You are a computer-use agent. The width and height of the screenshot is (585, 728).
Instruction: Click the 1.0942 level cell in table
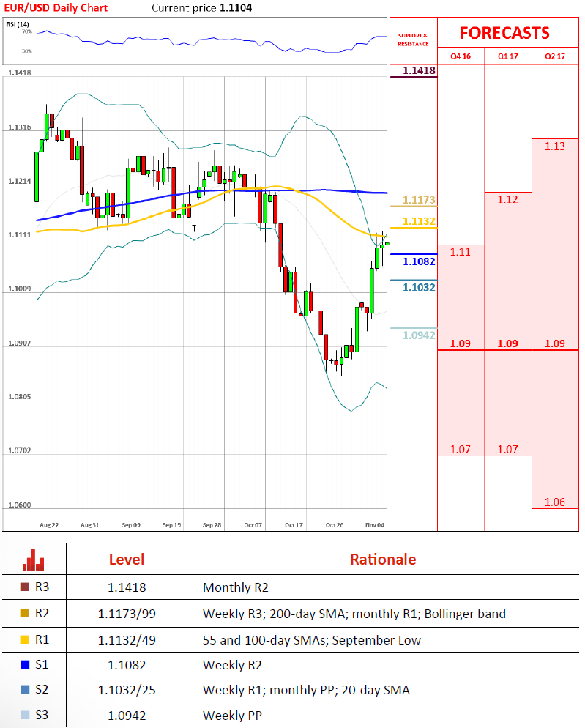[127, 716]
